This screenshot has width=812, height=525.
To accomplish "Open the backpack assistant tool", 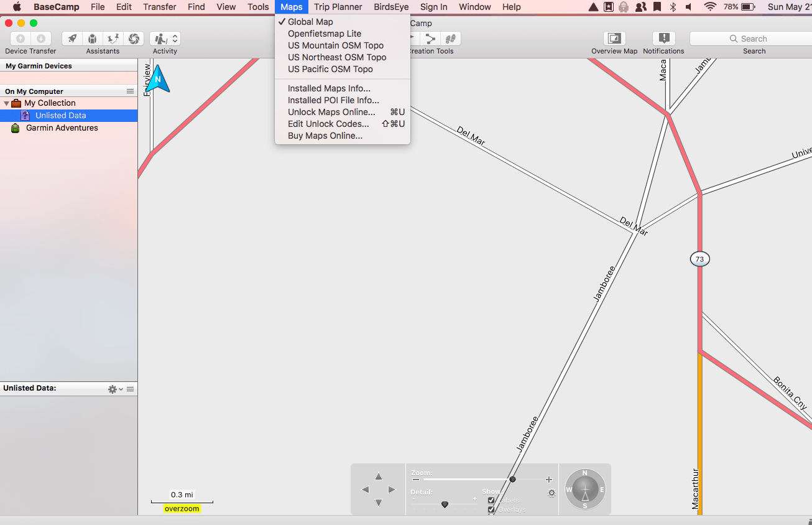I will (x=92, y=39).
